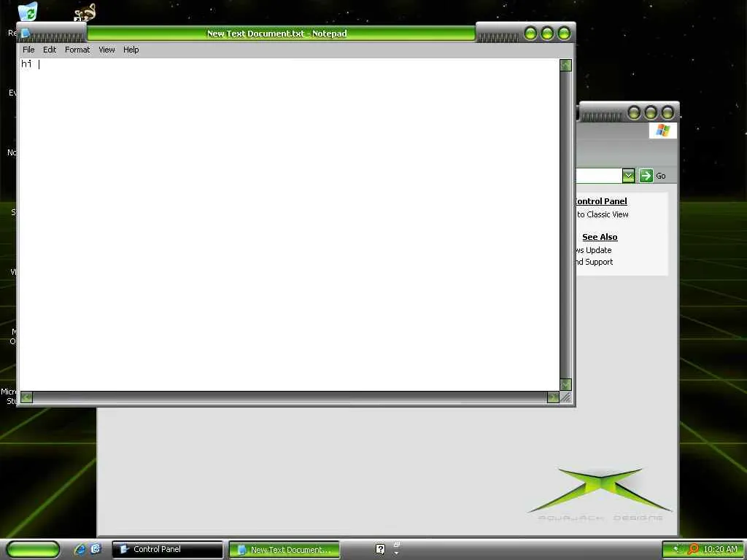This screenshot has width=747, height=560.
Task: Click the Notepad horizontal scroll right arrow
Action: point(553,397)
